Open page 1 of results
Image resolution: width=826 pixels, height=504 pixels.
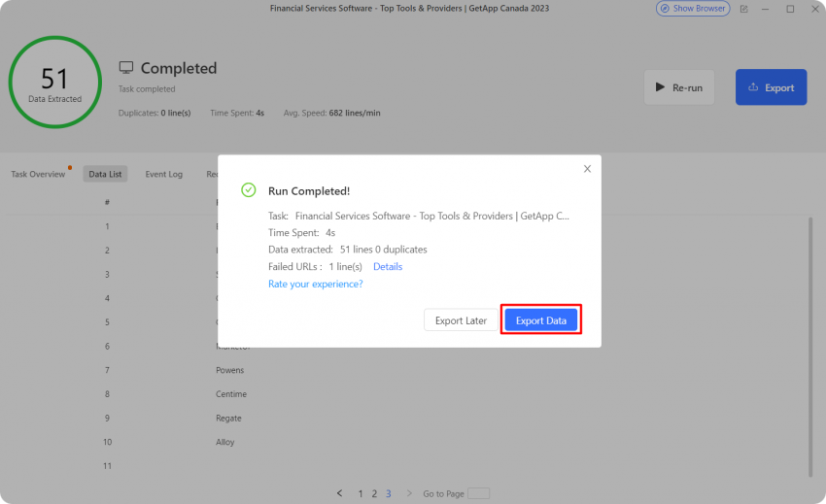[x=361, y=494]
